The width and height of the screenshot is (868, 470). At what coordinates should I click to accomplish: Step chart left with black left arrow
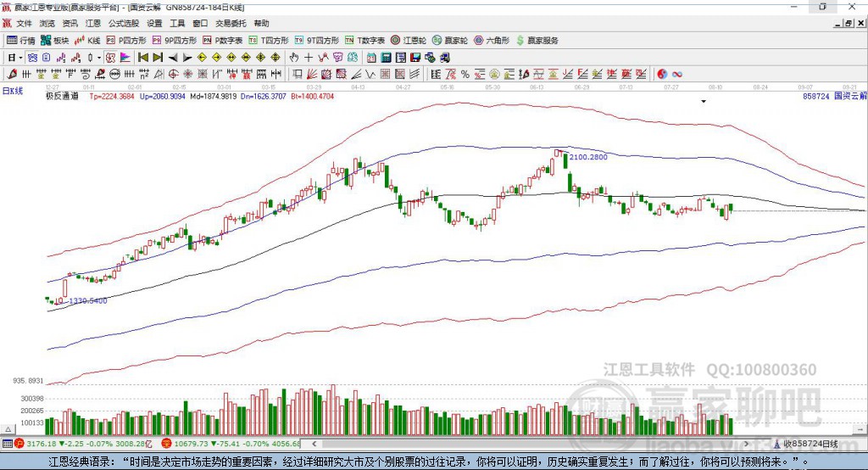[x=173, y=58]
